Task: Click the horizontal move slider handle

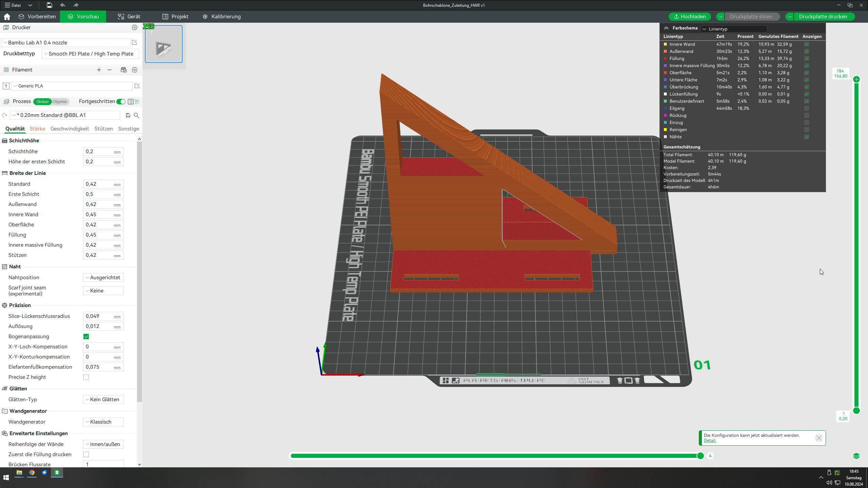Action: click(700, 456)
